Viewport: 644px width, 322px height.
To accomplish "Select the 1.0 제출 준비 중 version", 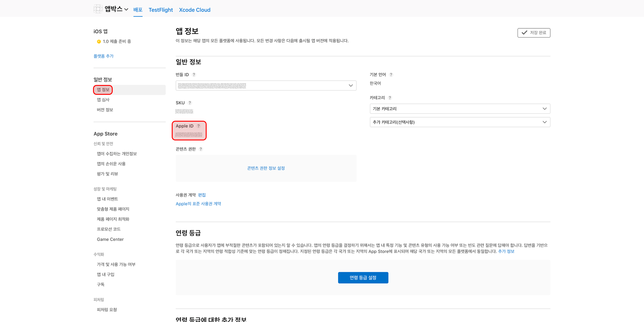I will pyautogui.click(x=117, y=41).
